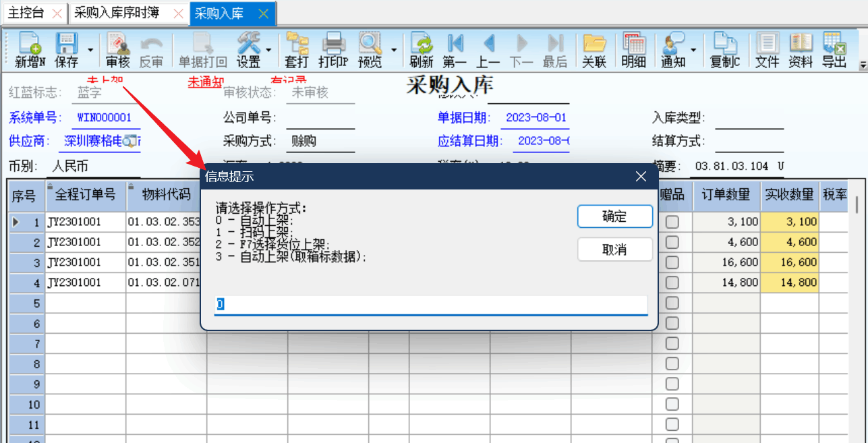Tick the 赠品 checkbox in row 3
868x443 pixels.
[672, 262]
